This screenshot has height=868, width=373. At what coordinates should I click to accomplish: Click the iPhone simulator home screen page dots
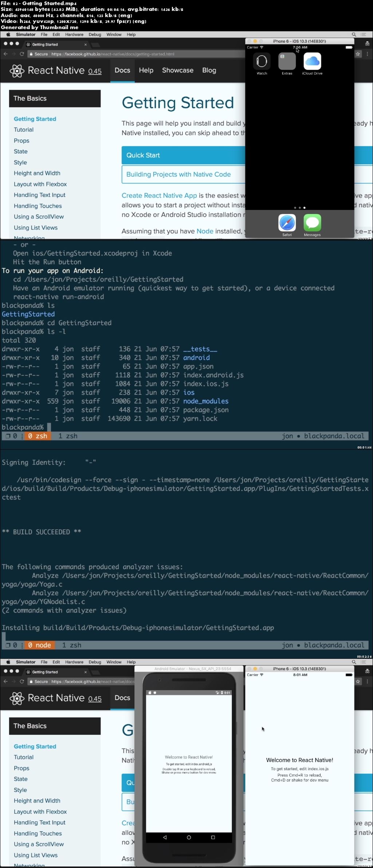pyautogui.click(x=300, y=208)
